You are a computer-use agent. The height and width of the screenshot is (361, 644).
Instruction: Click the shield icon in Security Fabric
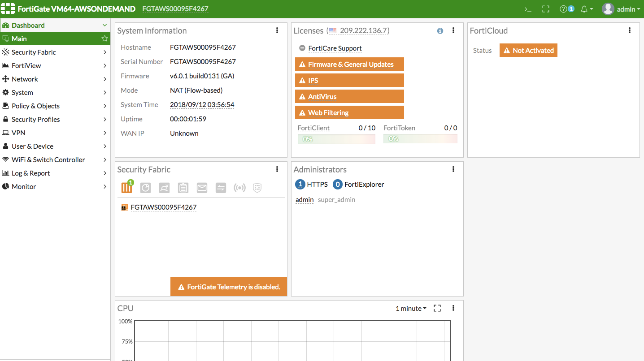257,188
